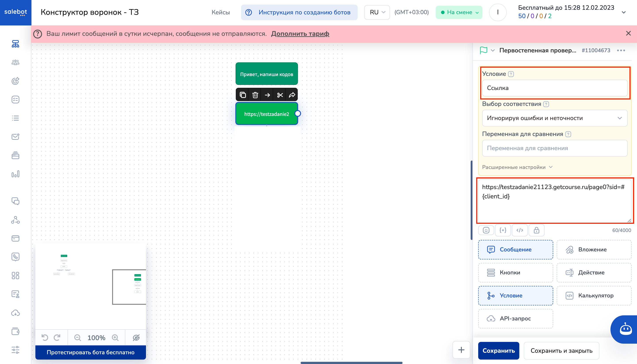The height and width of the screenshot is (364, 637).
Task: Click the message text area with URL
Action: [554, 201]
